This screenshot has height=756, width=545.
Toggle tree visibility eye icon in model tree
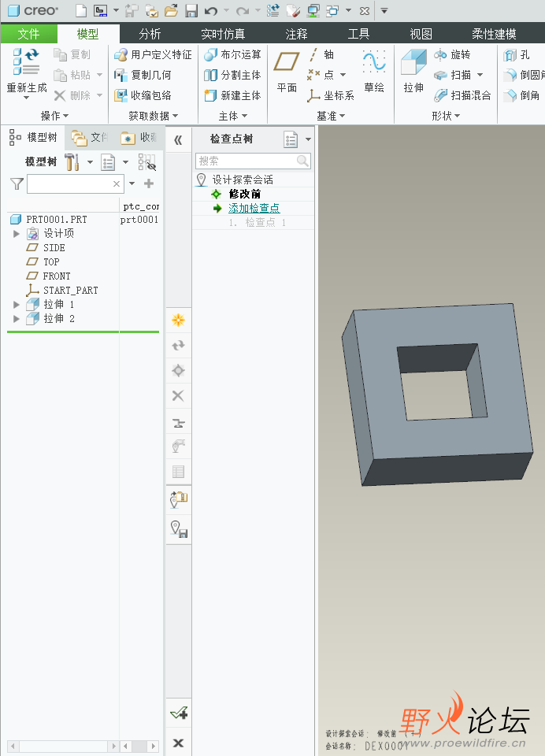coord(147,162)
